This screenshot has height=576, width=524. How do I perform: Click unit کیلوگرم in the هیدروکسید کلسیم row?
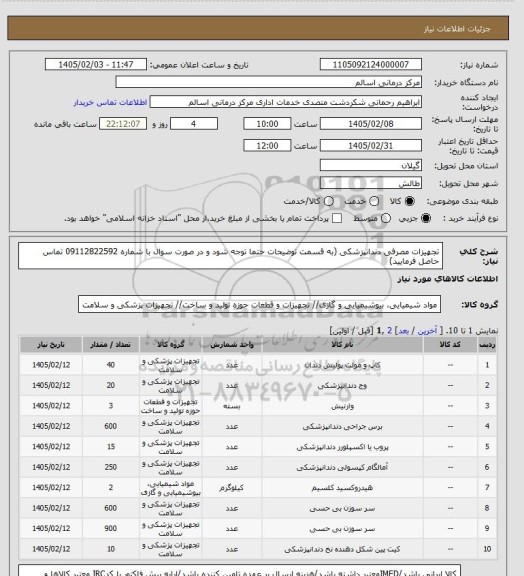(232, 488)
